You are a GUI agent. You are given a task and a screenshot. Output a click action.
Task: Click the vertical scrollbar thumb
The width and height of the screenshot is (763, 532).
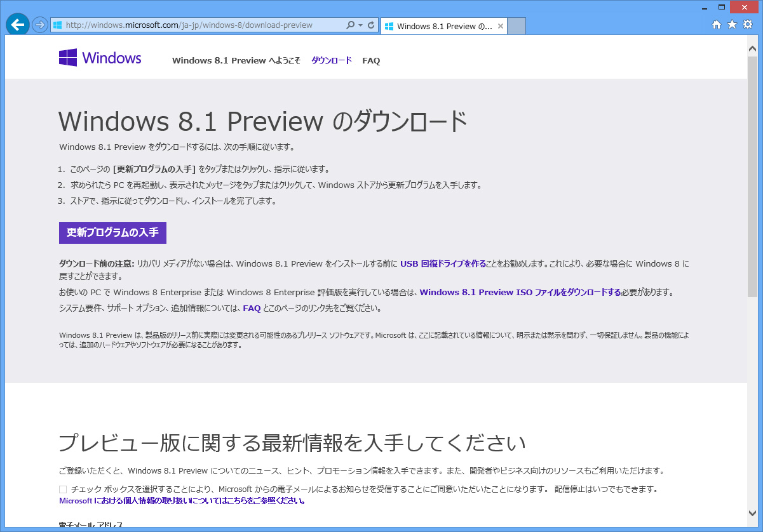pos(752,178)
